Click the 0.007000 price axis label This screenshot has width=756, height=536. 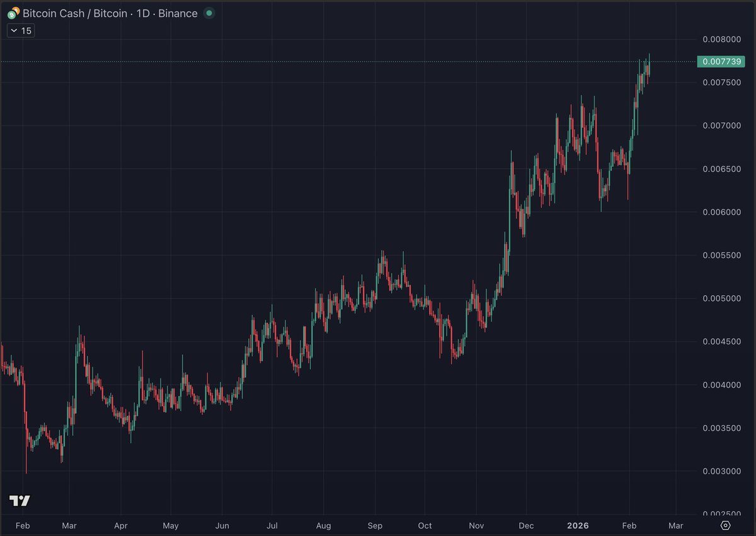(x=722, y=125)
